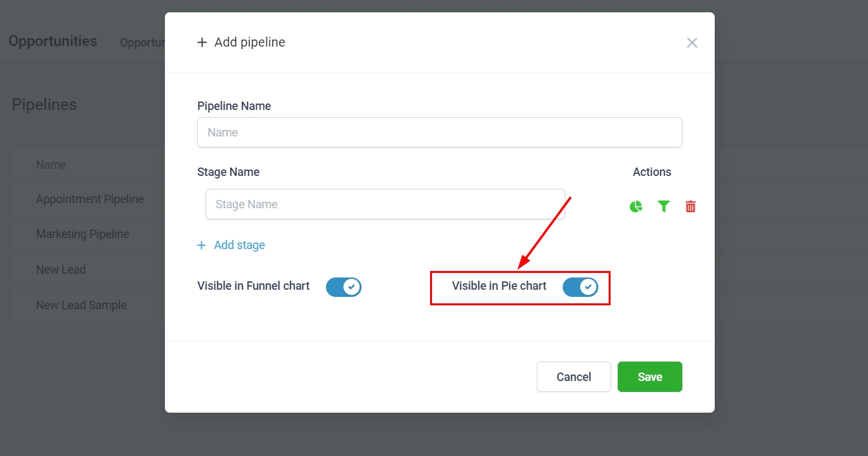This screenshot has width=868, height=456.
Task: Click the plus icon beside Add pipeline title
Action: [x=202, y=43]
